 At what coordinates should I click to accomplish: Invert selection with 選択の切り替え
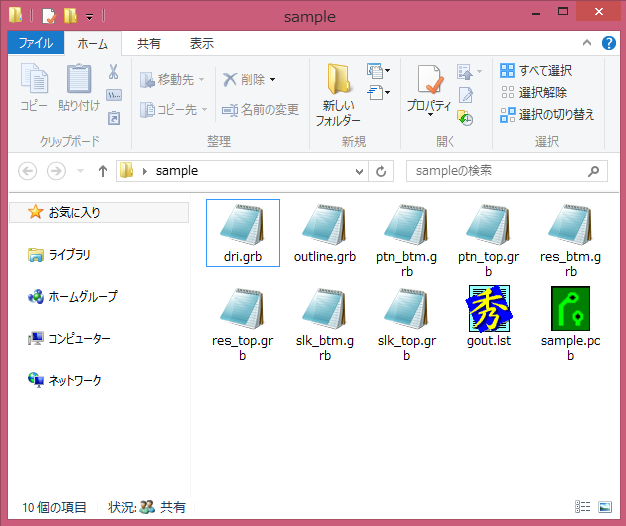pyautogui.click(x=547, y=115)
